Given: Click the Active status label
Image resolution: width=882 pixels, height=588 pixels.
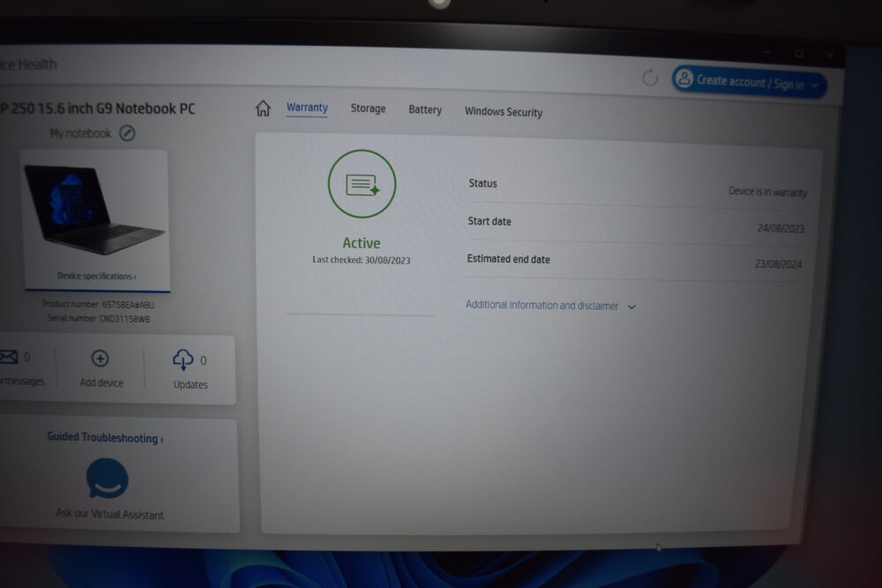Looking at the screenshot, I should [x=361, y=242].
